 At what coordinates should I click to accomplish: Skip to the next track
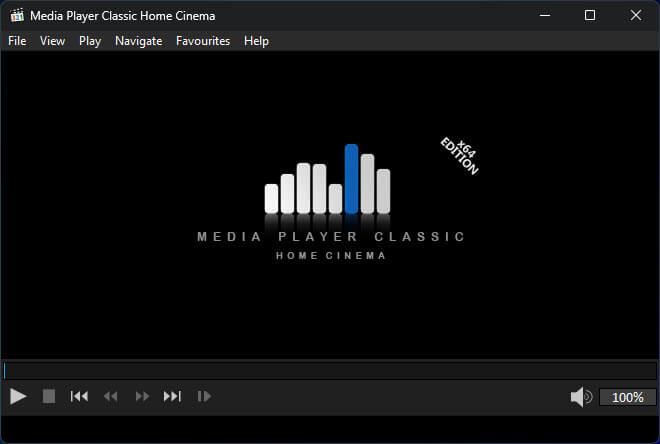[172, 397]
